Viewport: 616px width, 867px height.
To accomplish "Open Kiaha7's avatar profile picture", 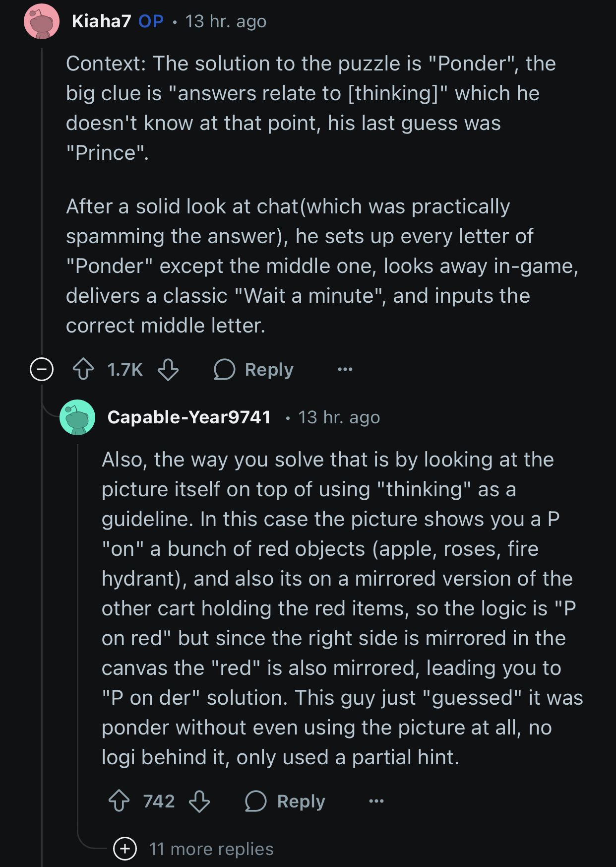I will point(42,21).
